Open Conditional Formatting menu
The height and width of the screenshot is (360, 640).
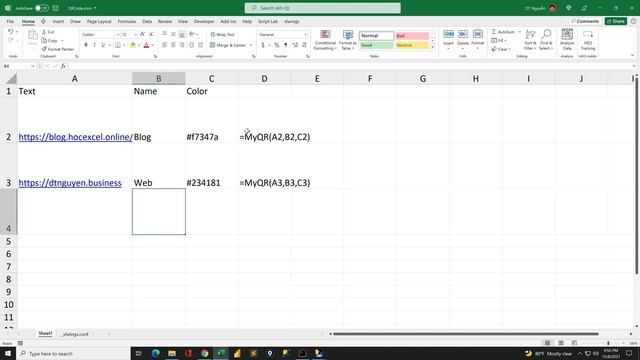pos(325,40)
